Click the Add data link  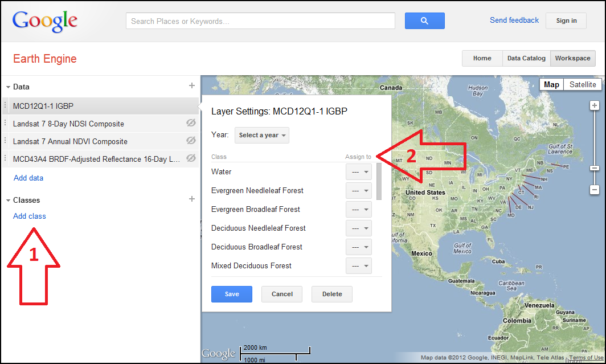click(x=28, y=178)
